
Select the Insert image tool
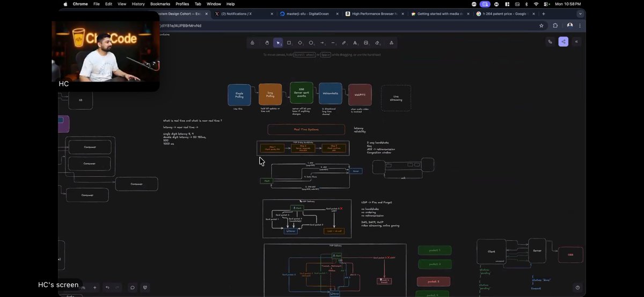coord(366,42)
